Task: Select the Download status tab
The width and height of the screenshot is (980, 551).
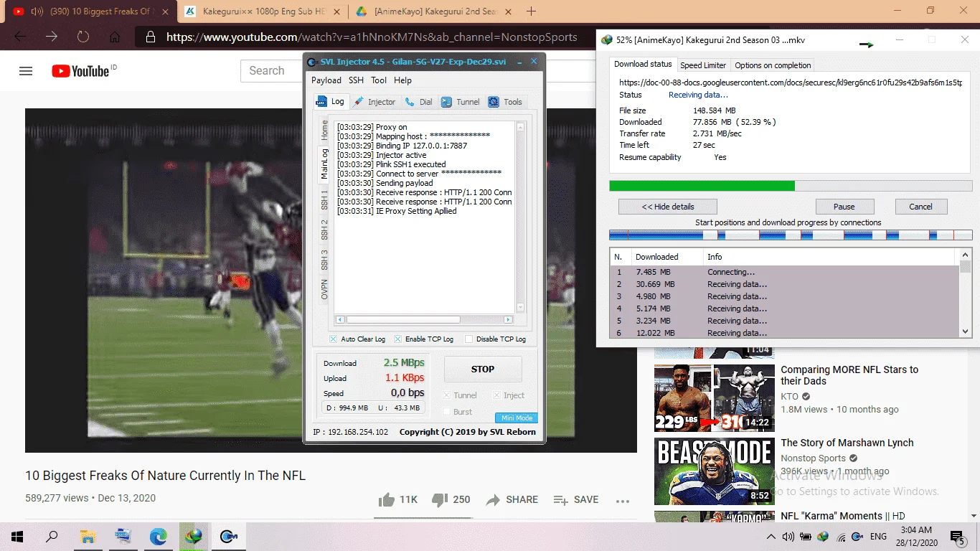Action: (x=643, y=65)
